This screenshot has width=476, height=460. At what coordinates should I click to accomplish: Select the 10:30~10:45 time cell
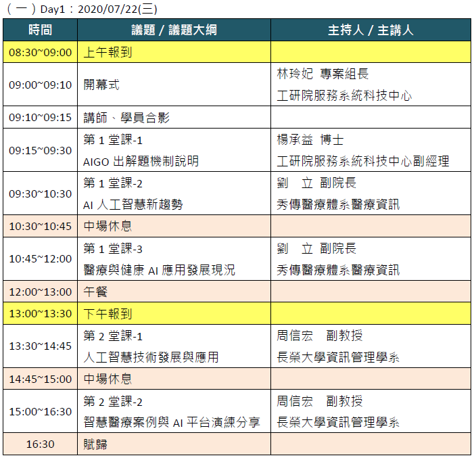[40, 226]
